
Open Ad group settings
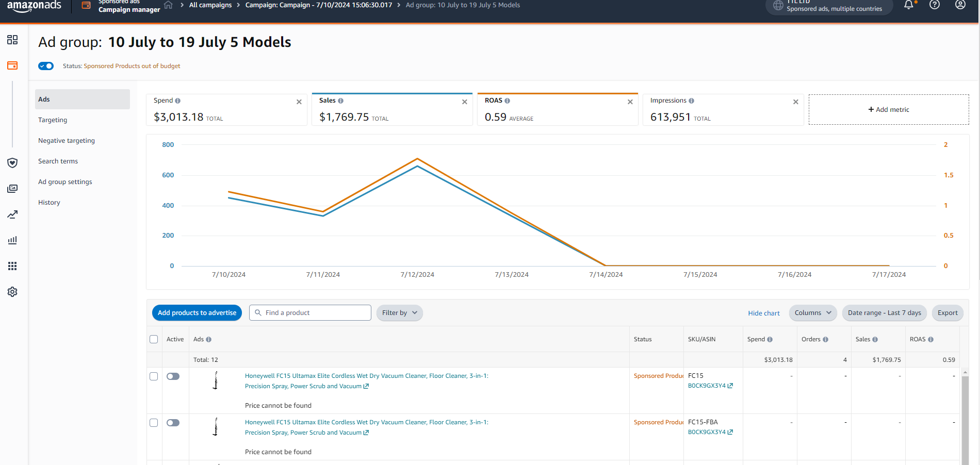(x=65, y=182)
